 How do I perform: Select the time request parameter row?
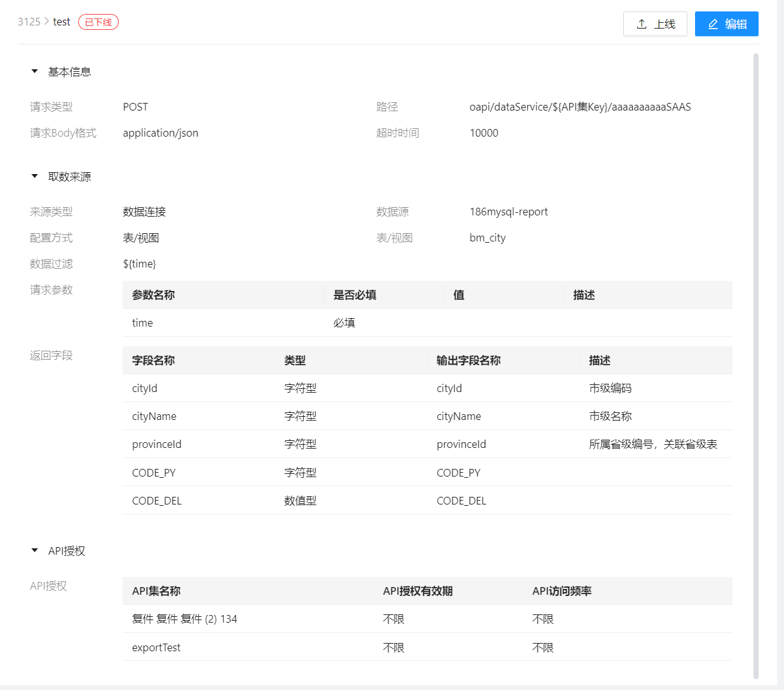coord(427,323)
